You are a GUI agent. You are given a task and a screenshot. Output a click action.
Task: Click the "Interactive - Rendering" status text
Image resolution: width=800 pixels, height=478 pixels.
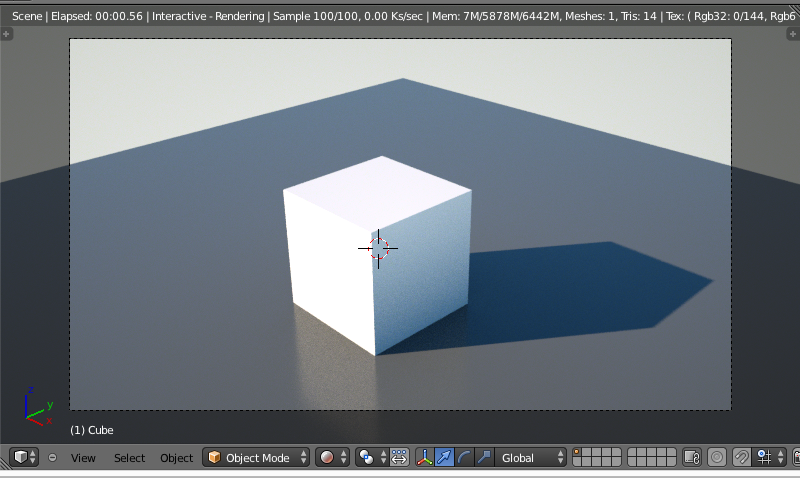(208, 16)
